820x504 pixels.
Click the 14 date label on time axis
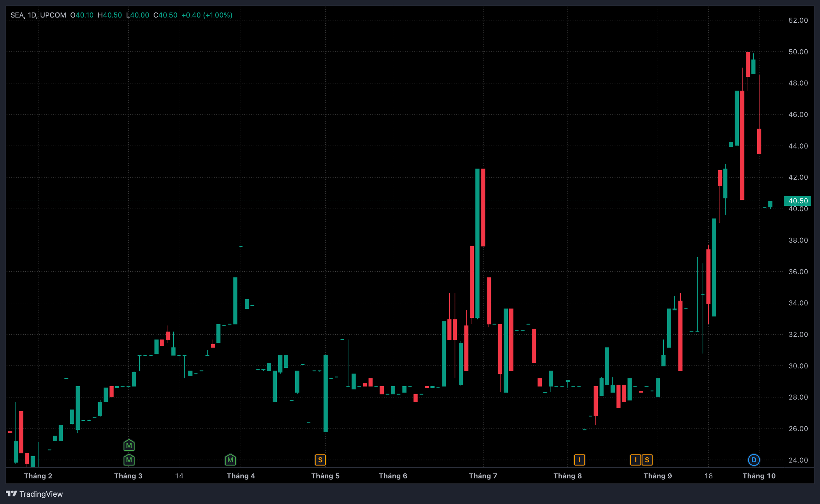179,476
